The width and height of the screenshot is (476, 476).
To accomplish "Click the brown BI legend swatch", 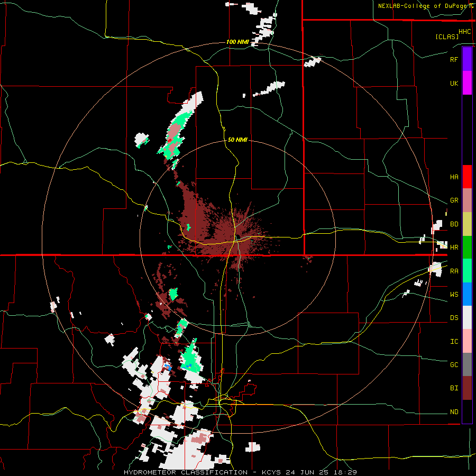I will pyautogui.click(x=467, y=388).
